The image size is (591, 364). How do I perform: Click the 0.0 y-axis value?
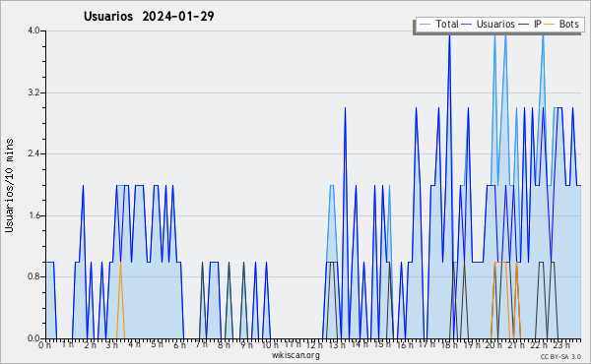[33, 338]
